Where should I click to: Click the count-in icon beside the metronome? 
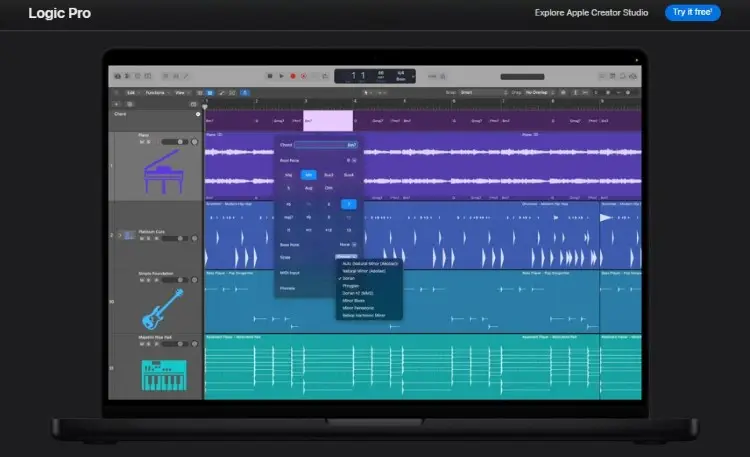pos(432,76)
